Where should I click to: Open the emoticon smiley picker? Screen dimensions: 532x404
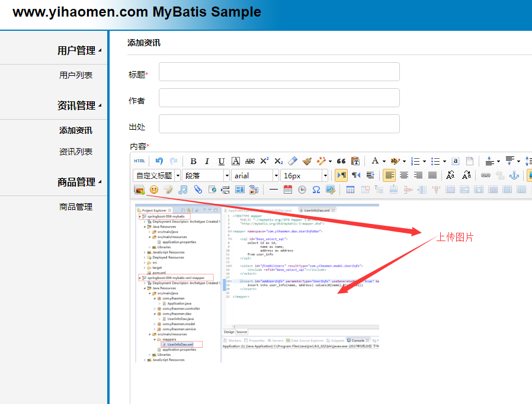pos(154,190)
